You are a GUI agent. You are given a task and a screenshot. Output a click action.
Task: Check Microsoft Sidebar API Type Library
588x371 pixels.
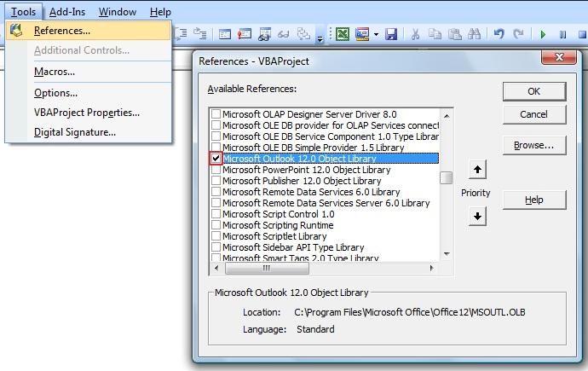pos(216,246)
